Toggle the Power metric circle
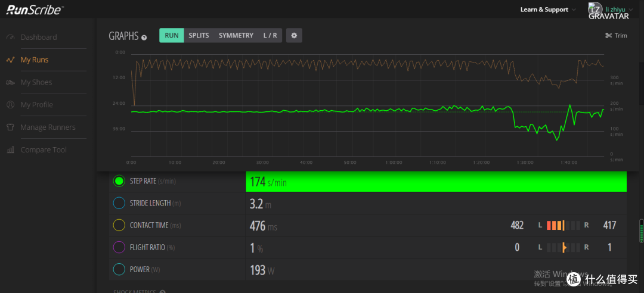Viewport: 644px width, 293px height. [x=119, y=270]
